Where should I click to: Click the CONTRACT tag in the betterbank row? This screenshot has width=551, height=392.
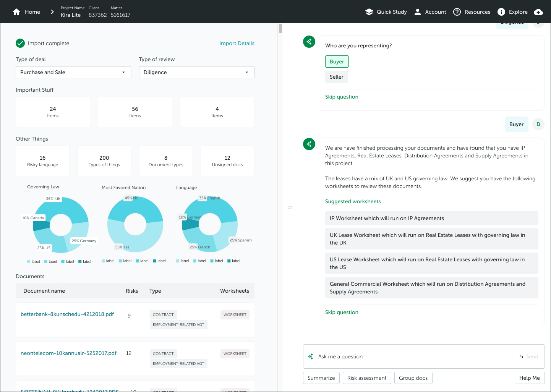point(163,315)
